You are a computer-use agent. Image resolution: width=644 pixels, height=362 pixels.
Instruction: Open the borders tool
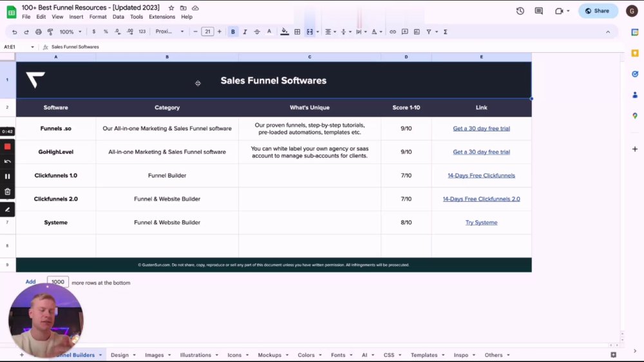click(298, 32)
